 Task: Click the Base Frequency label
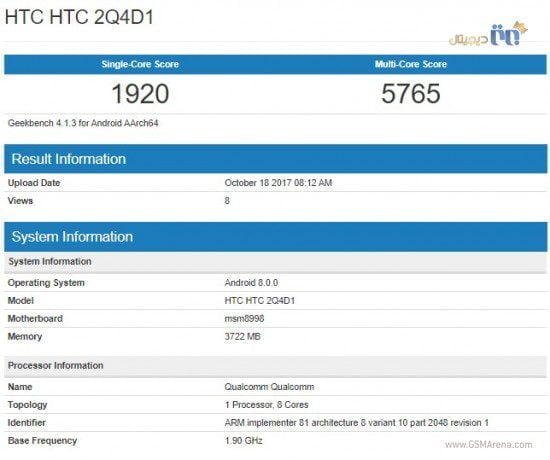(42, 441)
